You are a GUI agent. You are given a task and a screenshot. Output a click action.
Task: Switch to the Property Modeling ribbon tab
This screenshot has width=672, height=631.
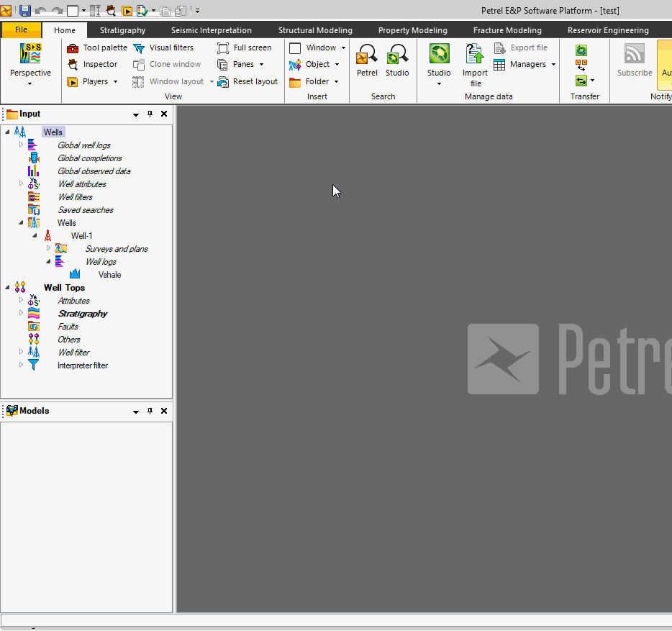pos(413,30)
